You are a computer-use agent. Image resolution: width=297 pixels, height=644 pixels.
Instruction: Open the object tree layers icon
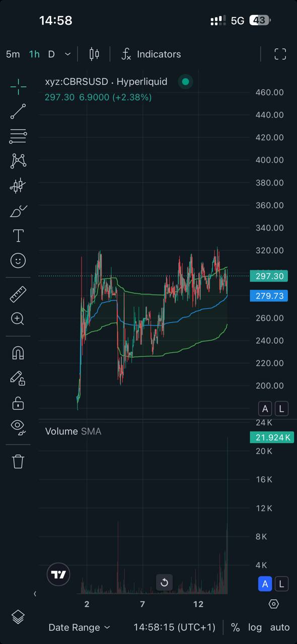18,617
